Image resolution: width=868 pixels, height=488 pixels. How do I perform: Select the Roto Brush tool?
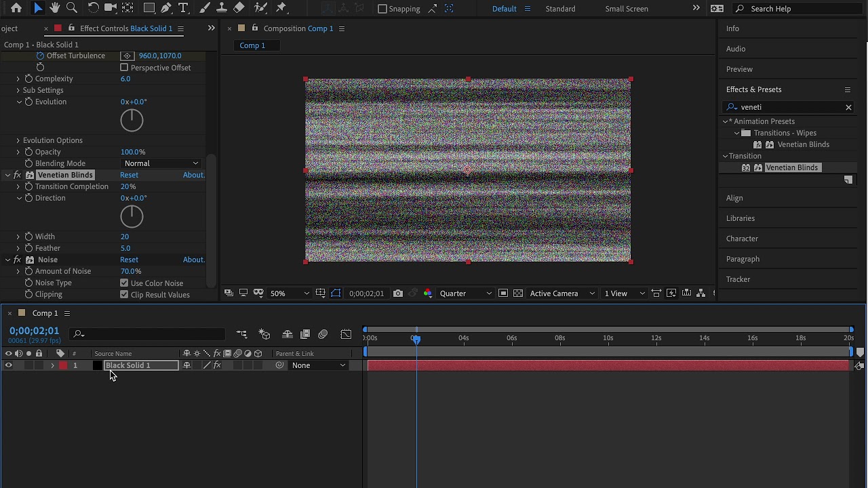[x=260, y=8]
